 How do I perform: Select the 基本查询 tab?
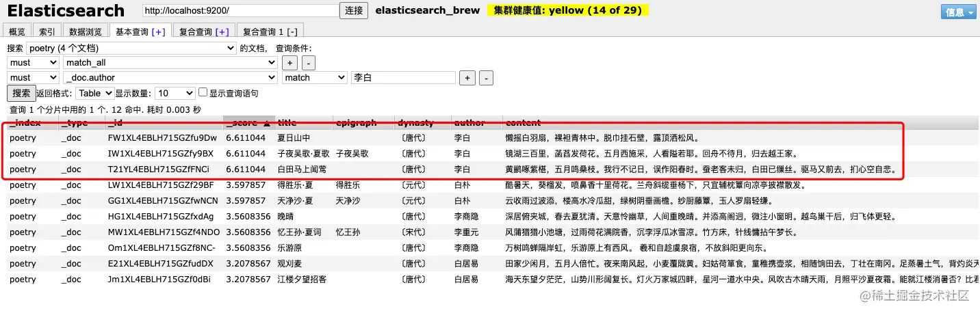click(x=140, y=31)
